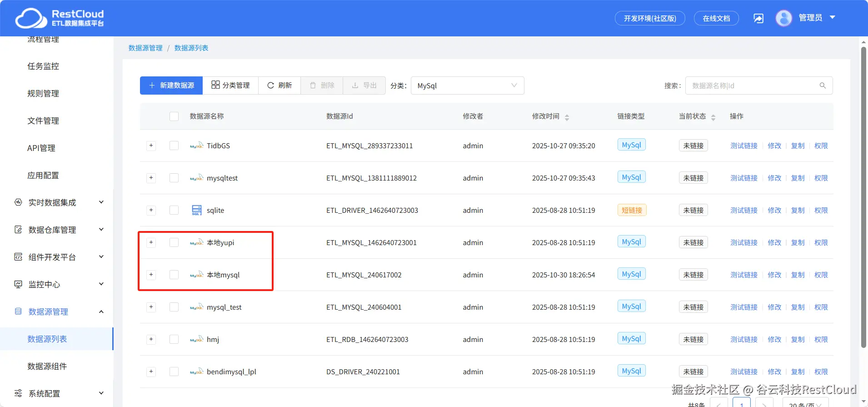The image size is (868, 407).
Task: Open the 管理员 user dropdown arrow
Action: point(833,17)
